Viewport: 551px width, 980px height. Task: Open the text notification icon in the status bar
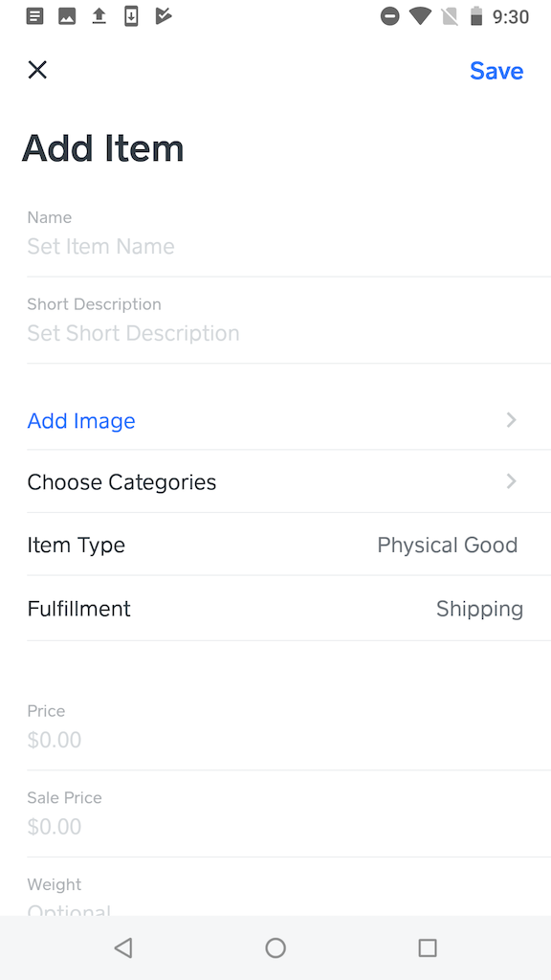(34, 16)
